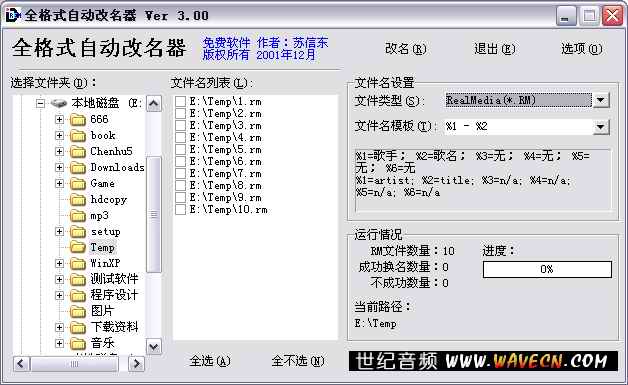Click the 程序设计 folder icon
This screenshot has height=385, width=628.
click(78, 295)
